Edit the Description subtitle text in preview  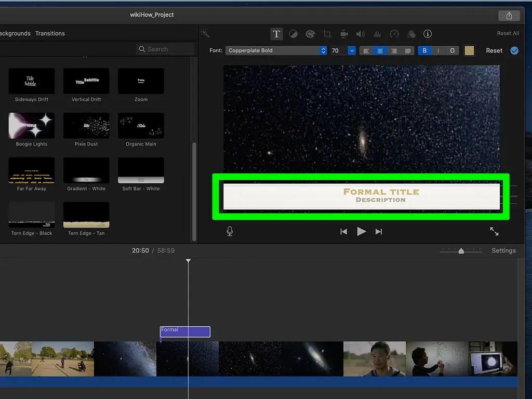(x=380, y=200)
